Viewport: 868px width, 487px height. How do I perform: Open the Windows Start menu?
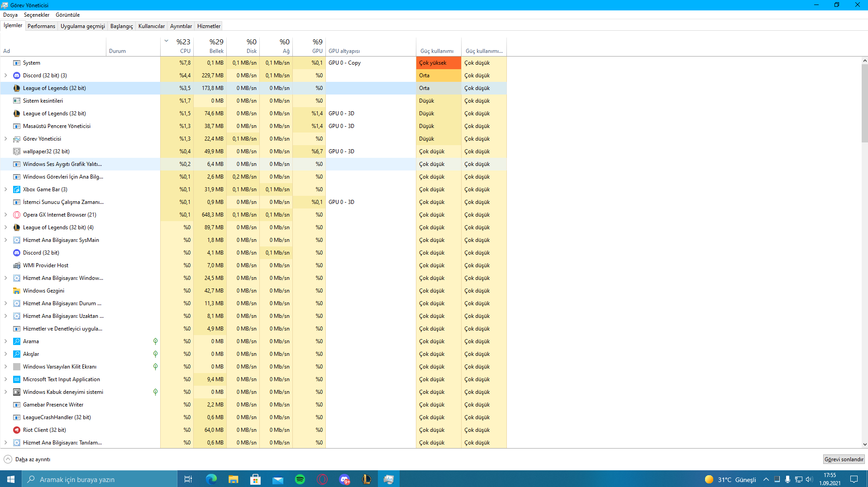click(x=11, y=479)
